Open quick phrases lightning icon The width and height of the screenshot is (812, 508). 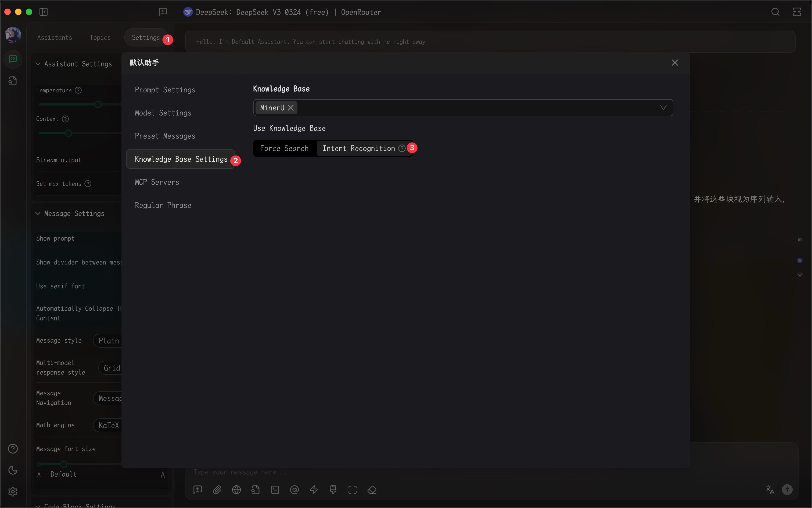314,490
